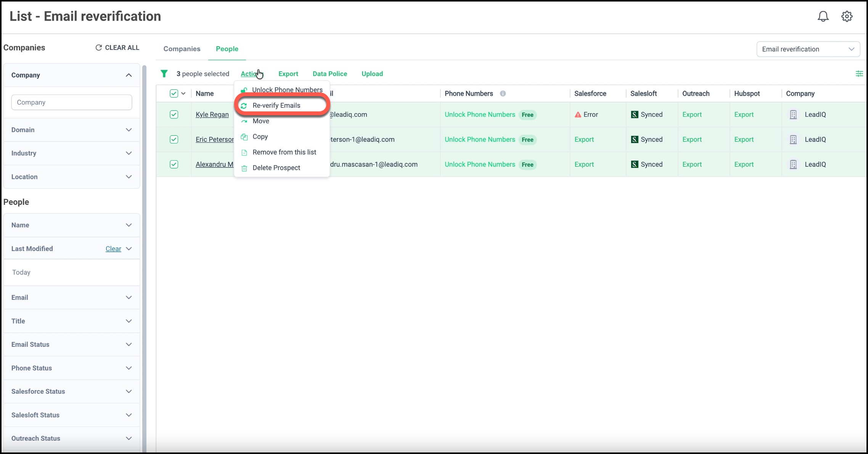Toggle the select-all header checkbox
The width and height of the screenshot is (868, 454).
point(174,93)
